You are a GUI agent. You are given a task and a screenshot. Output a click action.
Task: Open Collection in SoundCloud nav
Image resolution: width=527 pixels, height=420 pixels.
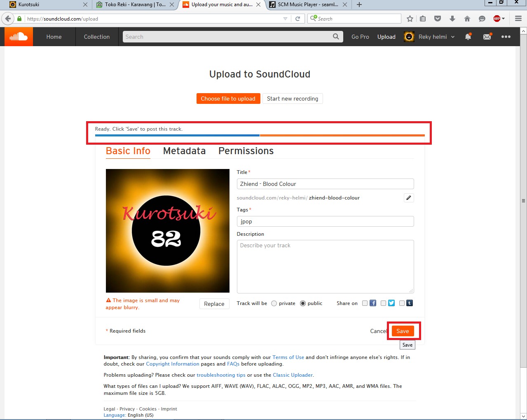click(97, 37)
